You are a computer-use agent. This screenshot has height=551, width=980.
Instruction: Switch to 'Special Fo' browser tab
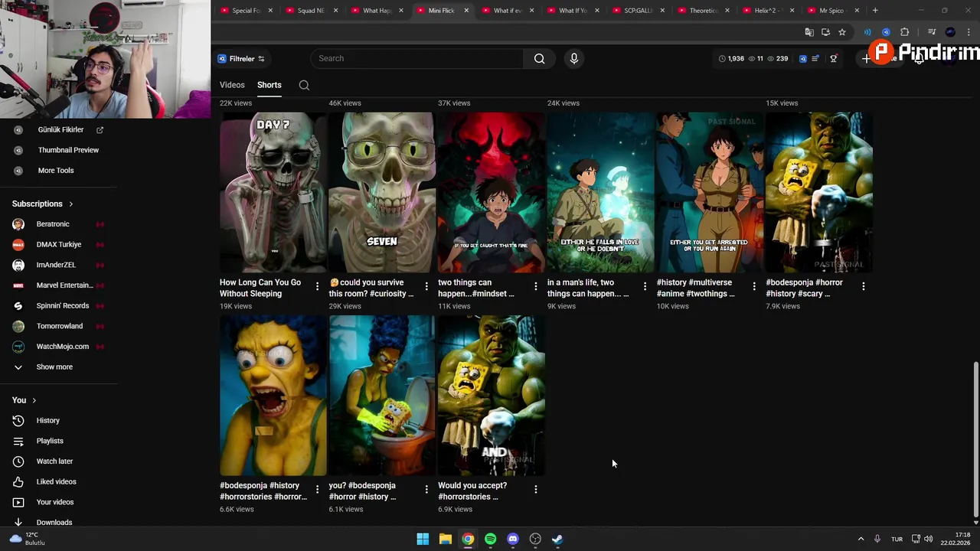[x=247, y=11]
